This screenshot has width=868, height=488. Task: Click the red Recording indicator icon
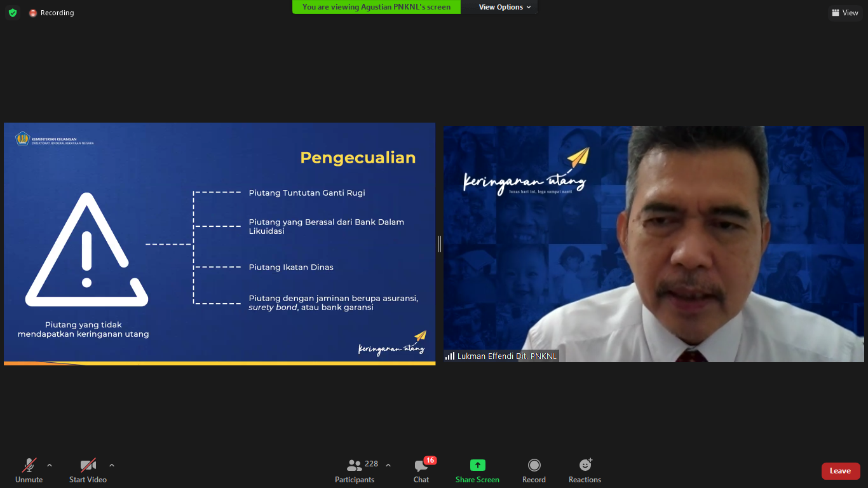point(33,13)
